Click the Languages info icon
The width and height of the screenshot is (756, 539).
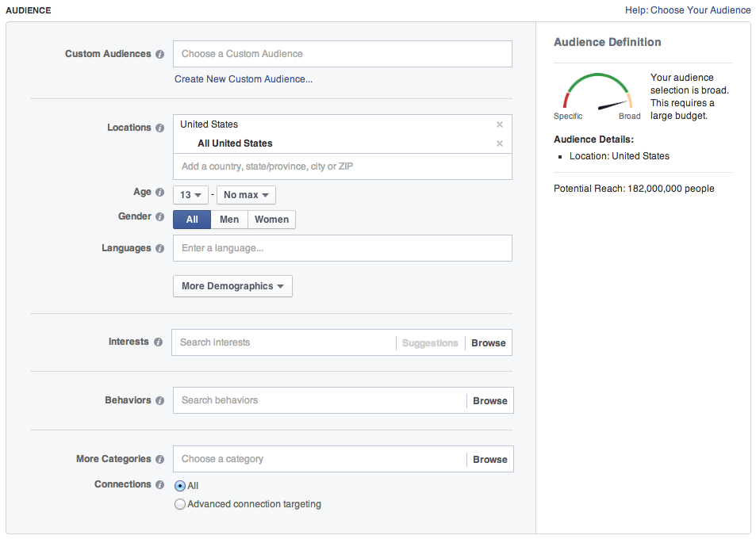coord(160,248)
